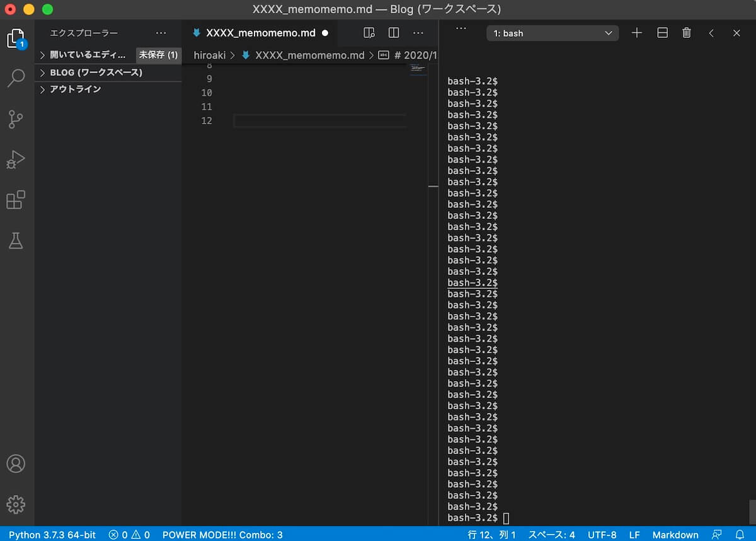Click POWER MODE!!! Combo: 3 status entry
The width and height of the screenshot is (756, 541).
coord(222,535)
